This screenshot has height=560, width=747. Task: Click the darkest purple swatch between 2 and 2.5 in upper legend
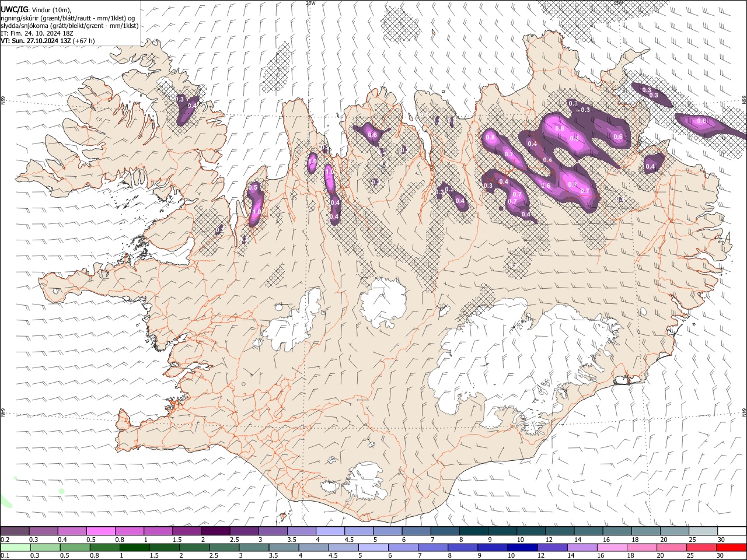pyautogui.click(x=215, y=531)
